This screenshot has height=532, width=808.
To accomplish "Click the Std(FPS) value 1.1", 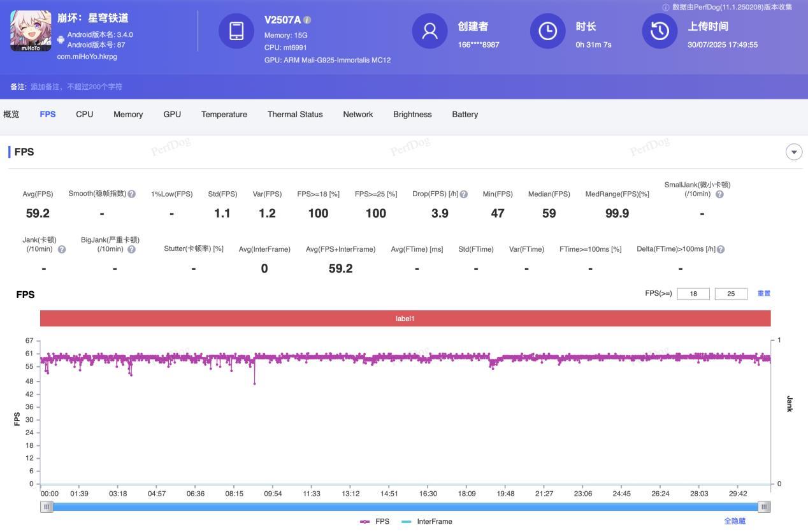I will [x=222, y=213].
